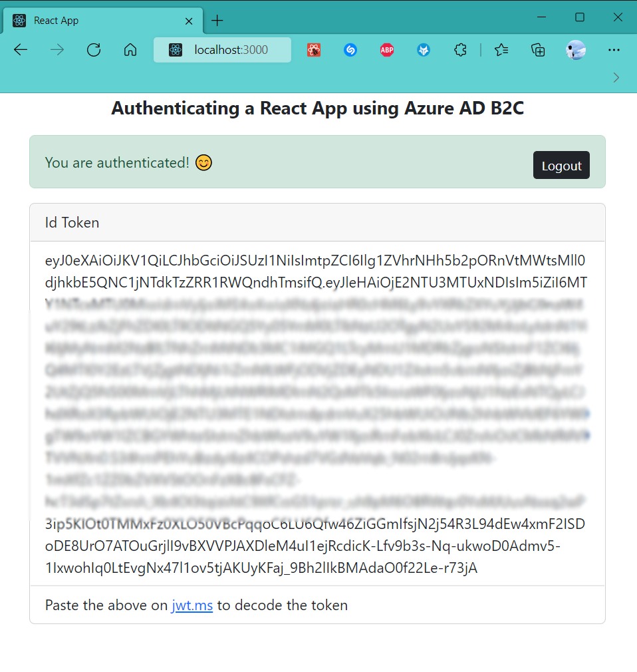The image size is (637, 672).
Task: Click the browser forward arrow
Action: point(57,50)
